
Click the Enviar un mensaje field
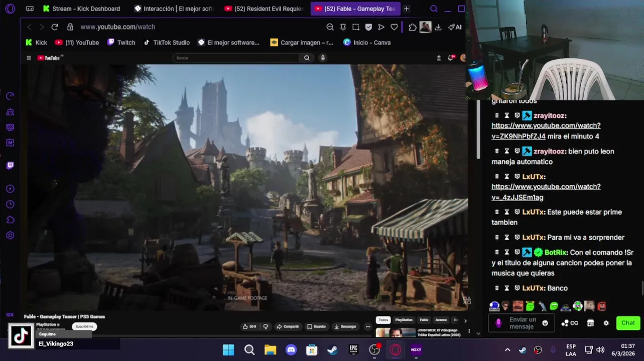coord(523,323)
